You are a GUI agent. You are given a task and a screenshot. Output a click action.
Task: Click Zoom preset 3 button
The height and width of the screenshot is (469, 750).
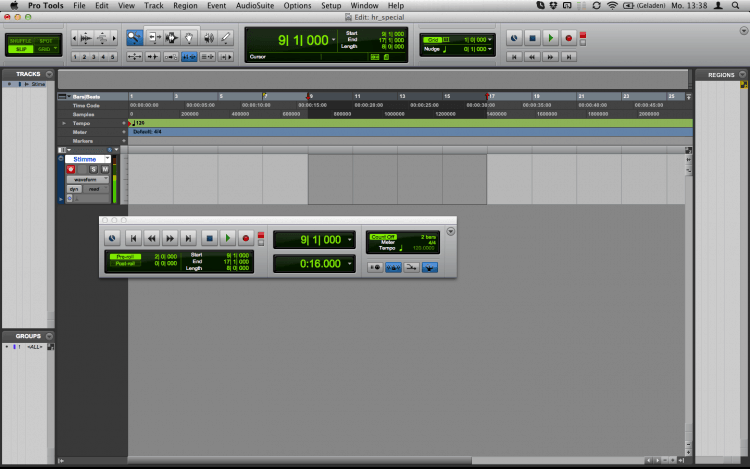[x=94, y=56]
